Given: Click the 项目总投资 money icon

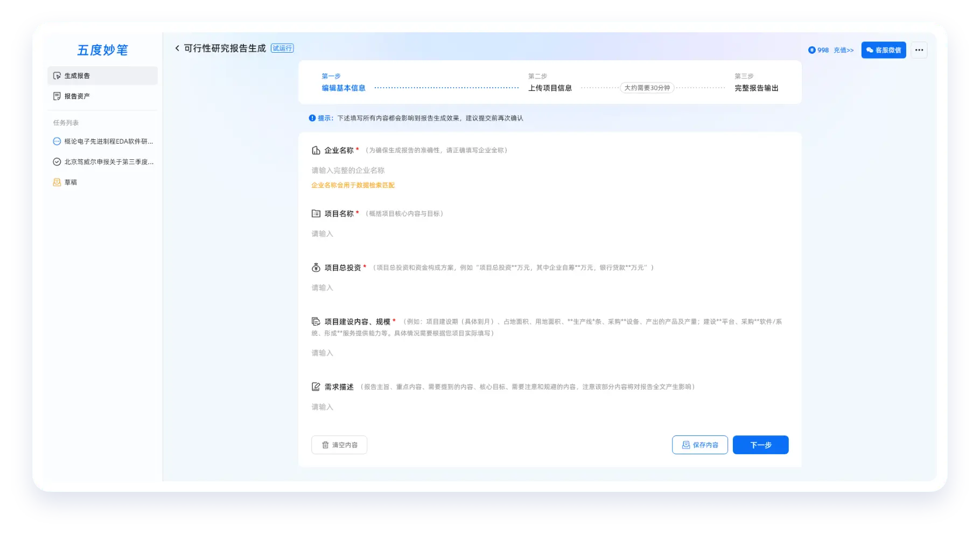Looking at the screenshot, I should 316,267.
